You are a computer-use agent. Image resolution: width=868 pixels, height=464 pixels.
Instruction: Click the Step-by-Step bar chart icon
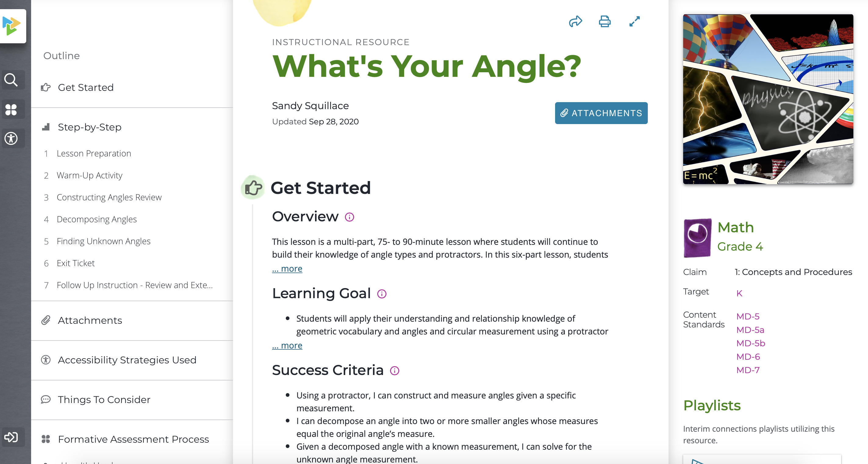click(x=46, y=127)
